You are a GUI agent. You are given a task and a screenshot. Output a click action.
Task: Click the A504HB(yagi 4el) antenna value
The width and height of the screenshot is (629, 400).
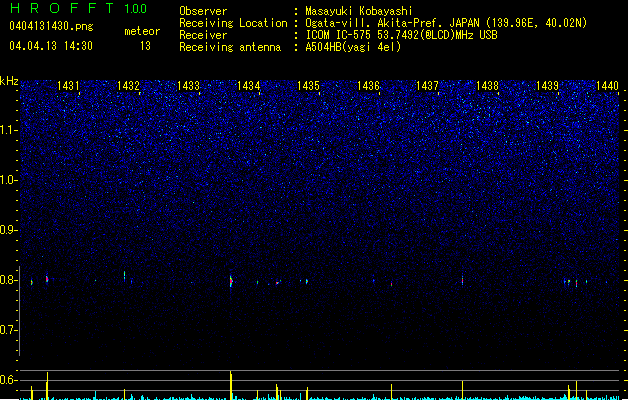353,47
